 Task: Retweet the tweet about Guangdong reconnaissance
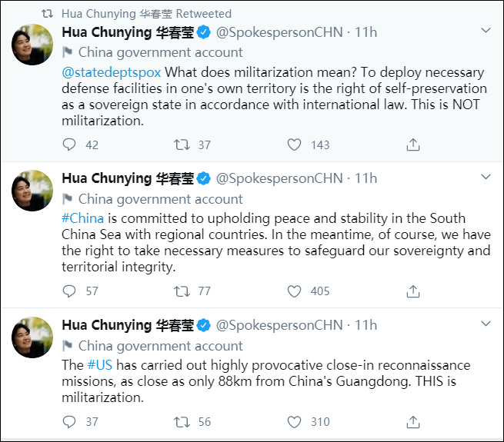click(182, 421)
